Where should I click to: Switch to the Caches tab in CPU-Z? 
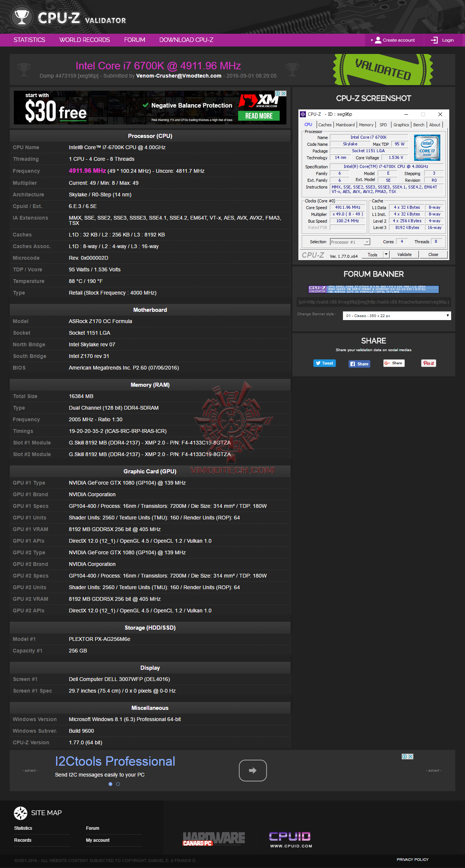pyautogui.click(x=325, y=125)
